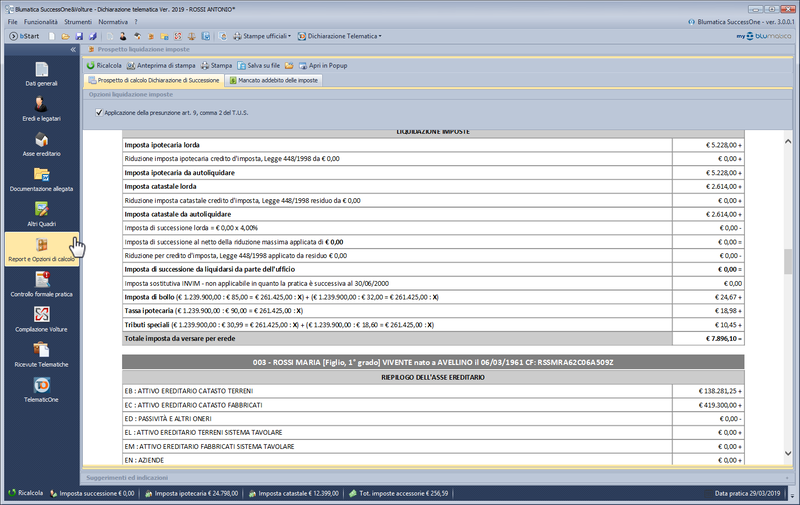Open Altri Quadri section
The image size is (800, 505).
41,214
